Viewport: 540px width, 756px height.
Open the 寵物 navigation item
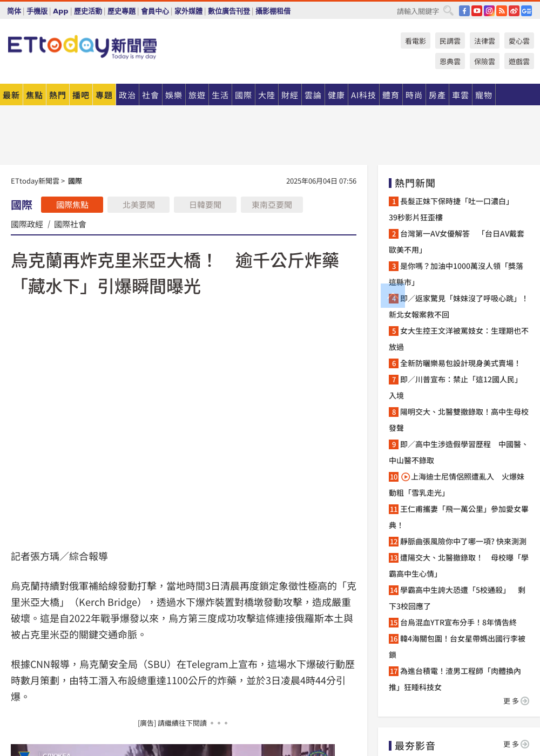click(484, 95)
